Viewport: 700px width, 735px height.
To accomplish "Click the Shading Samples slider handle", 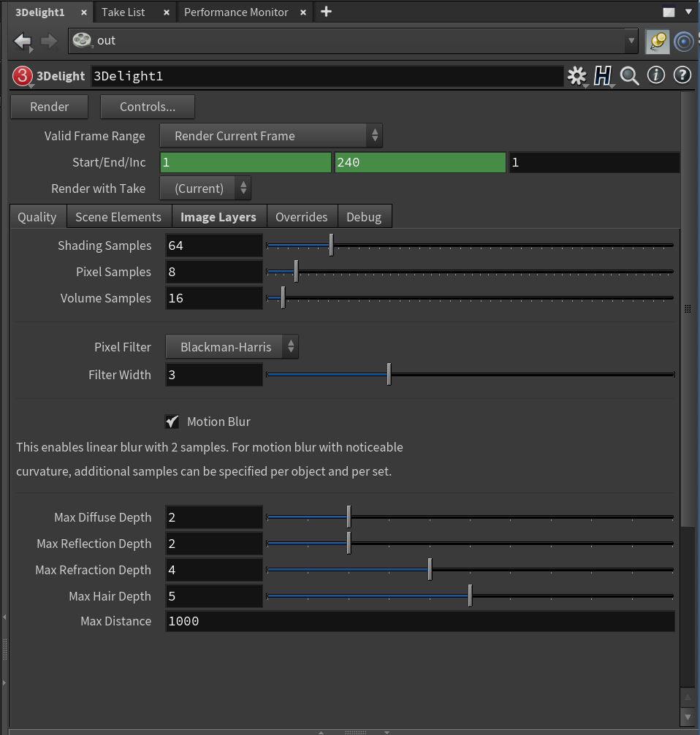I will coord(331,245).
